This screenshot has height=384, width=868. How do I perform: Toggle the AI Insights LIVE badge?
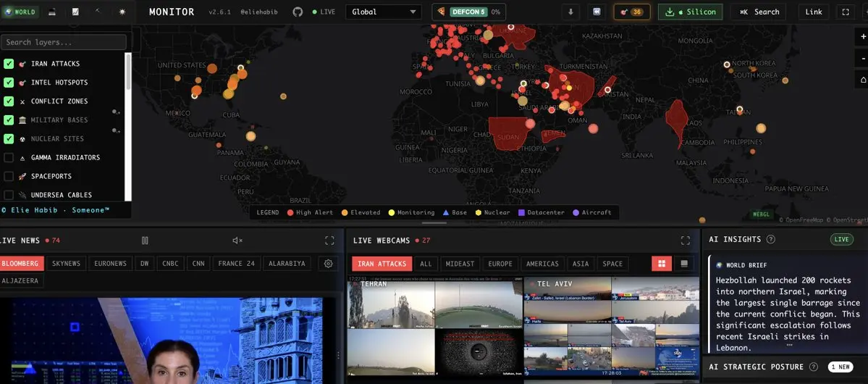[x=841, y=239]
